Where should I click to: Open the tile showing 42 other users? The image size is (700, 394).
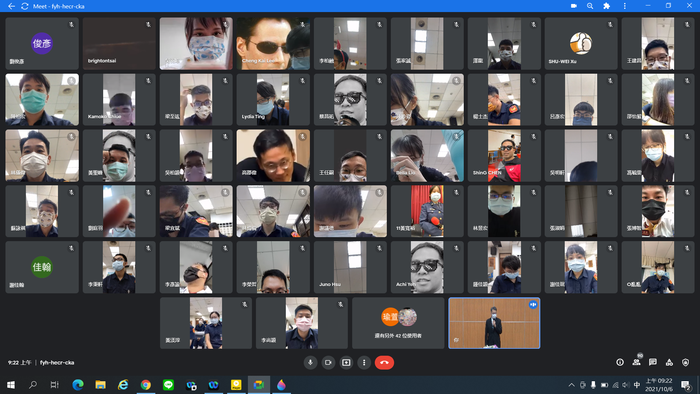coord(398,323)
